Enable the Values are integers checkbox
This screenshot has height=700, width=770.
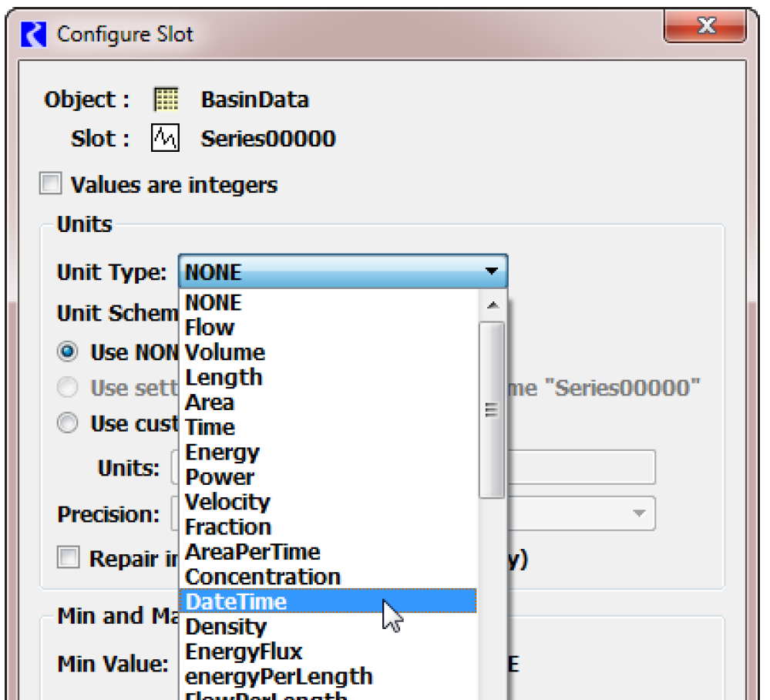point(50,185)
